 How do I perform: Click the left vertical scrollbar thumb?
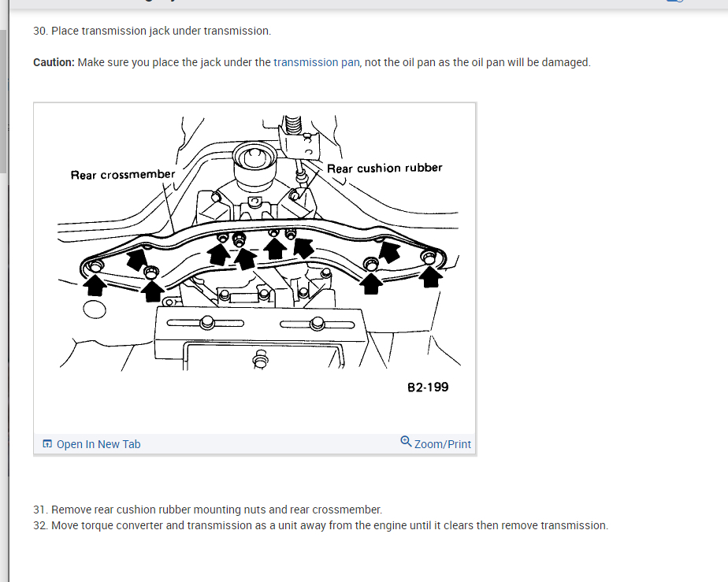(x=3, y=101)
